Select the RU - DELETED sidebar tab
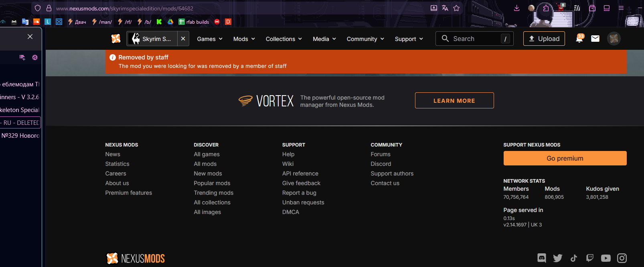 [20, 122]
